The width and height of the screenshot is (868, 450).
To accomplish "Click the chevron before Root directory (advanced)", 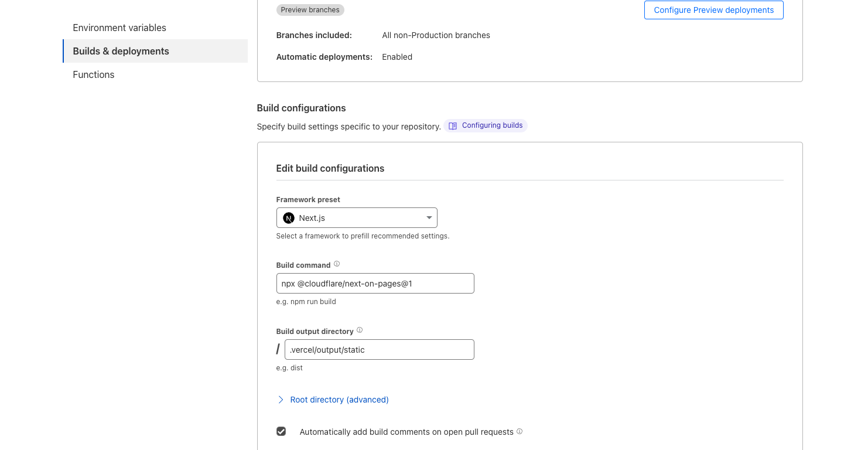I will pos(281,399).
